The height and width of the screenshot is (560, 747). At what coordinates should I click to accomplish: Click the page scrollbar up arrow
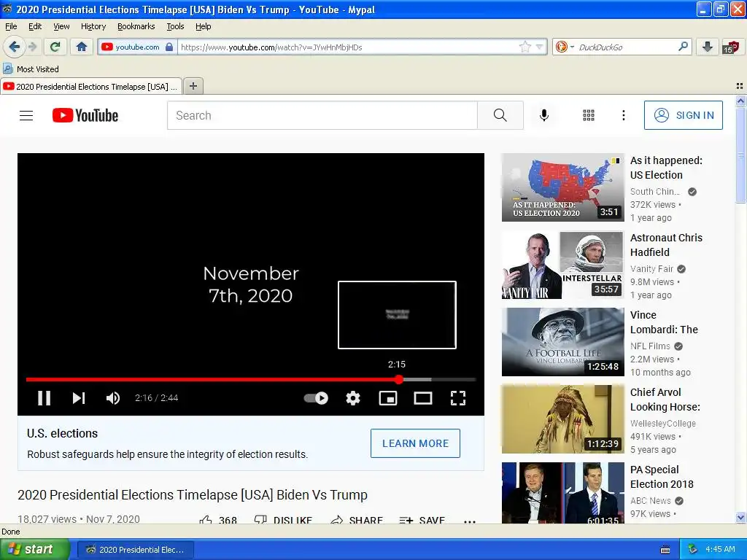coord(740,101)
